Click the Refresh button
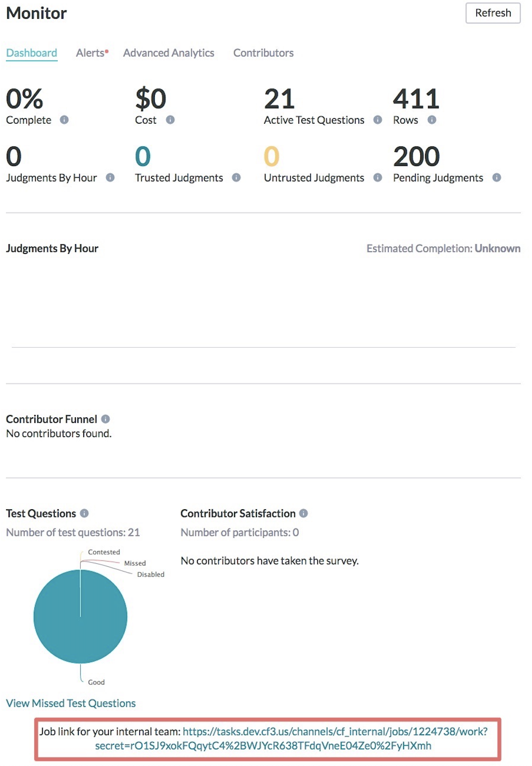This screenshot has width=532, height=766. (493, 13)
